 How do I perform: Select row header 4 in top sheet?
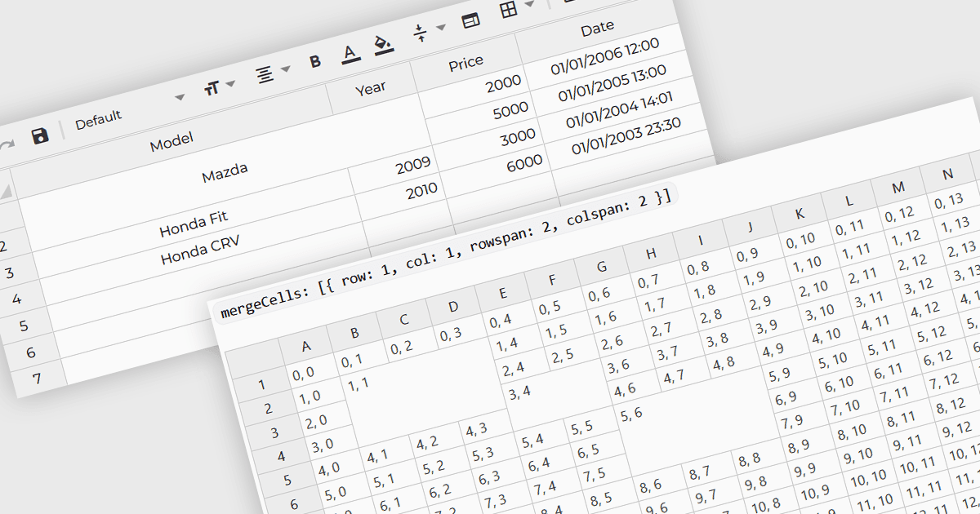pos(17,299)
